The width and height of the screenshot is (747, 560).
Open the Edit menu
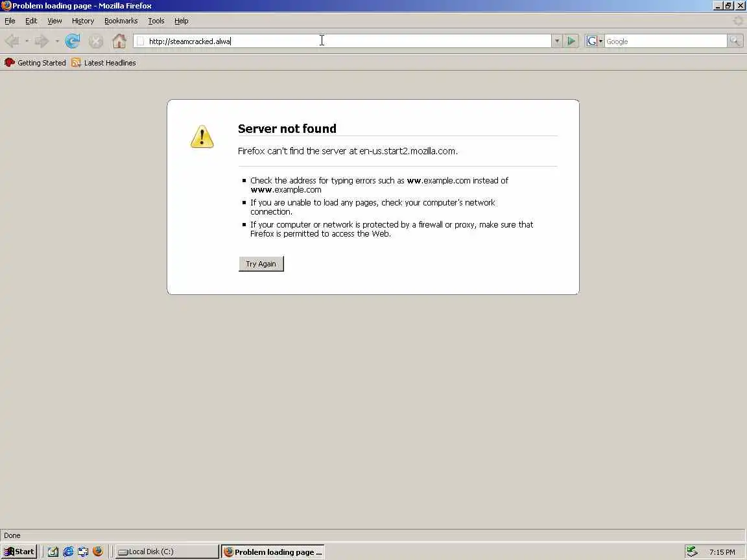pos(31,21)
